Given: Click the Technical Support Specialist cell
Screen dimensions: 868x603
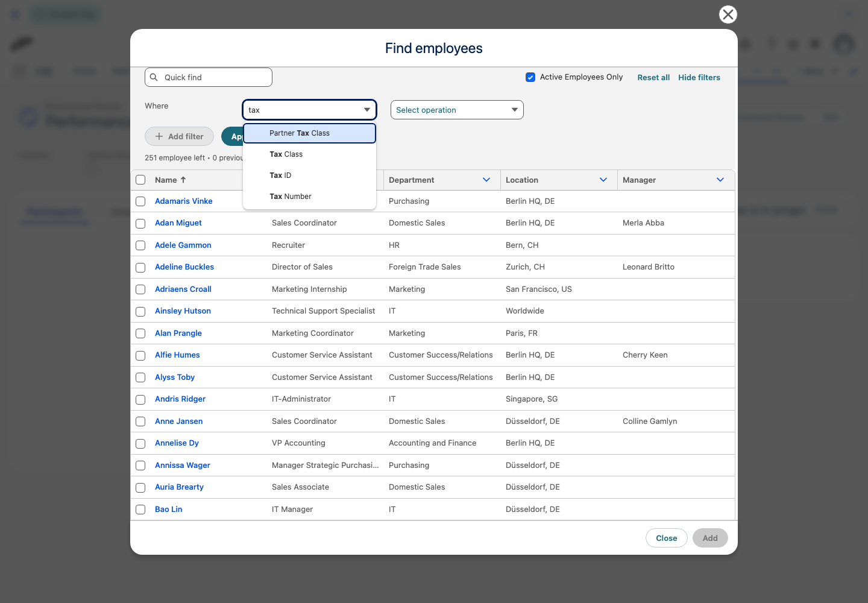Looking at the screenshot, I should click(x=323, y=311).
